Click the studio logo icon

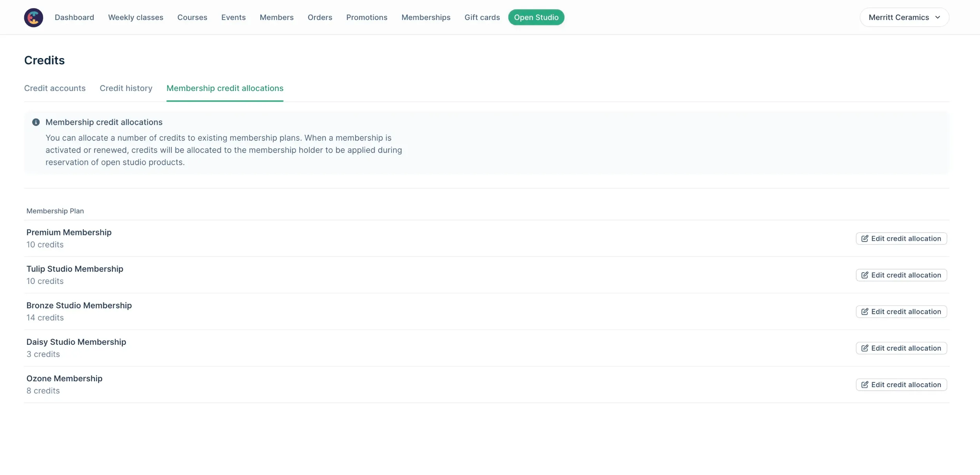click(x=33, y=17)
